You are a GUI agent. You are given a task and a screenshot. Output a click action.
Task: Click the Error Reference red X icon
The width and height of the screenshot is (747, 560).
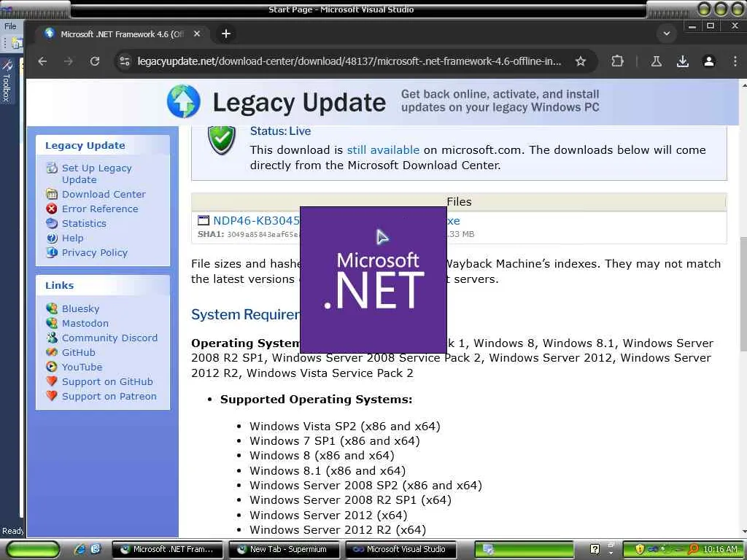(52, 209)
